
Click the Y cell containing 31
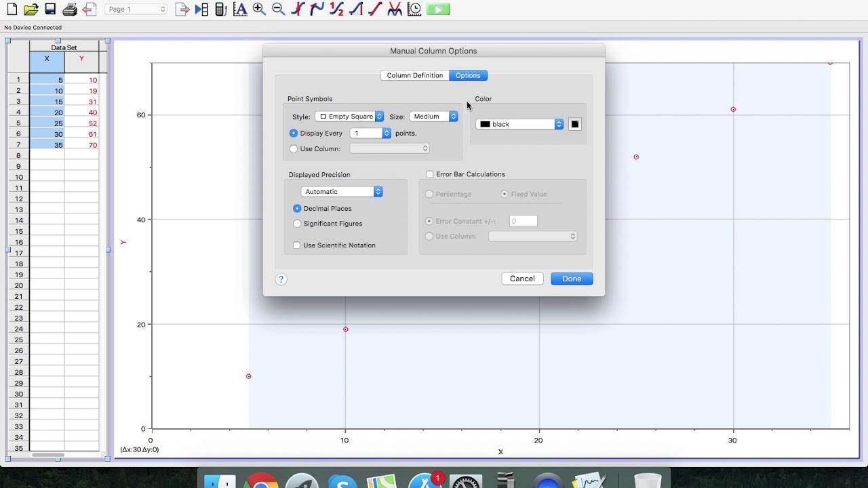coord(82,102)
